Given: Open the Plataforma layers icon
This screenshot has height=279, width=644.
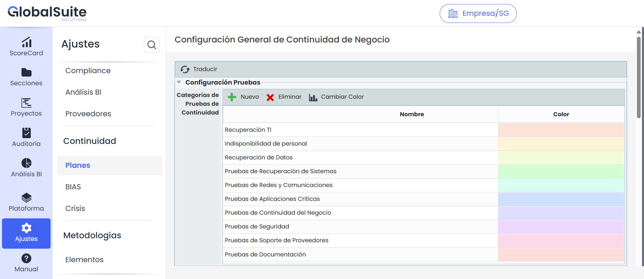Looking at the screenshot, I should pos(26,197).
